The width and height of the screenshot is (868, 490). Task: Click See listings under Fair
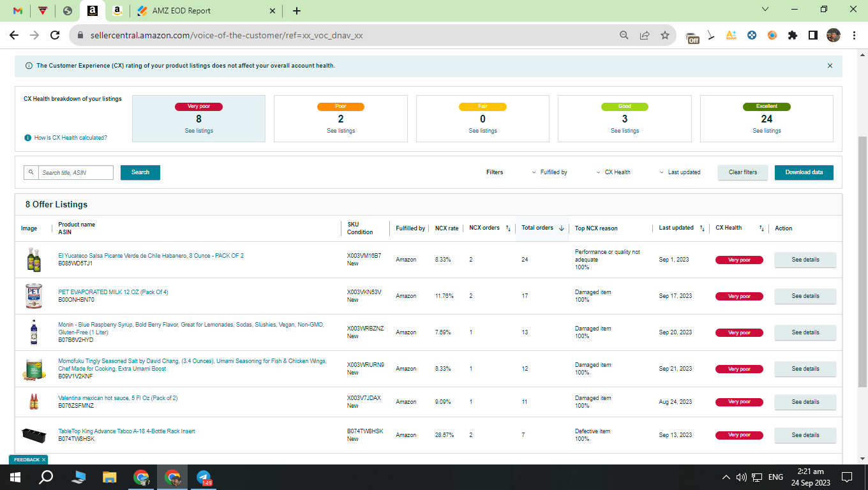click(x=483, y=131)
